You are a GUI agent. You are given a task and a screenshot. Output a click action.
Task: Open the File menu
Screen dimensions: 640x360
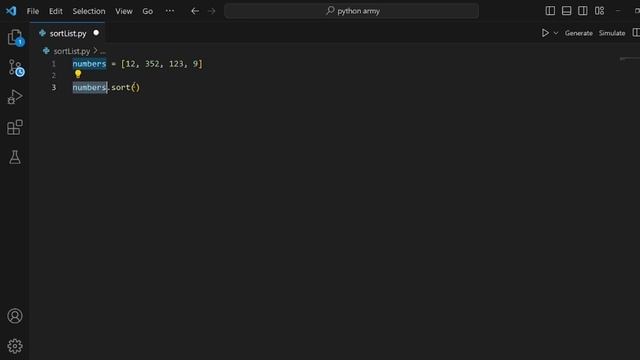tap(33, 11)
